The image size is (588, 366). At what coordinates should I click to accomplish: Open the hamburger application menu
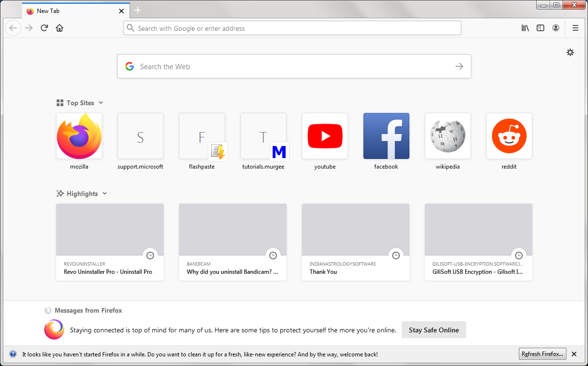click(575, 28)
